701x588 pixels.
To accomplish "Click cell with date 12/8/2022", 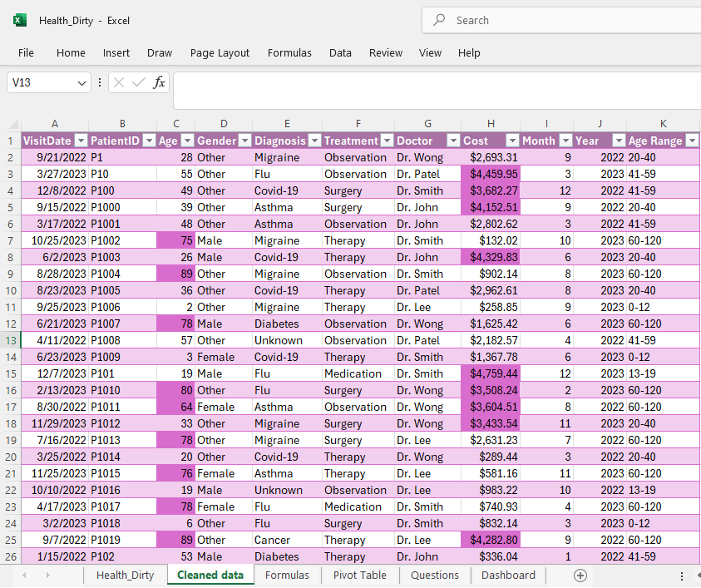I will point(55,191).
